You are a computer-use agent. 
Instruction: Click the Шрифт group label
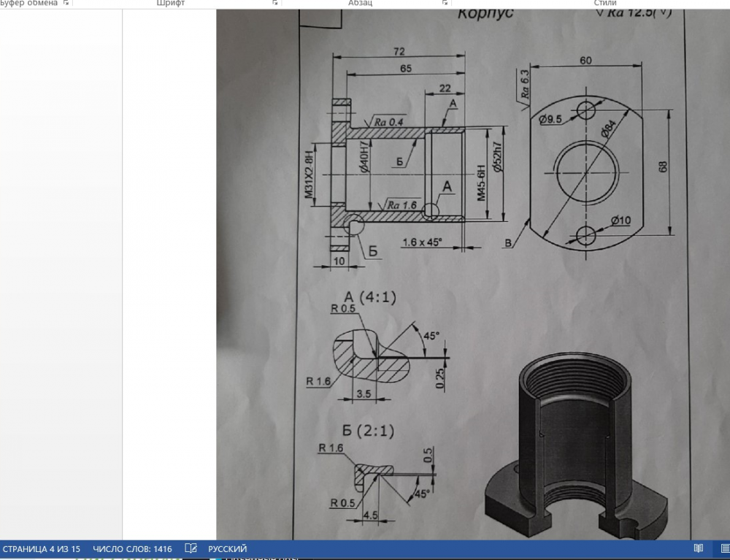[x=170, y=3]
